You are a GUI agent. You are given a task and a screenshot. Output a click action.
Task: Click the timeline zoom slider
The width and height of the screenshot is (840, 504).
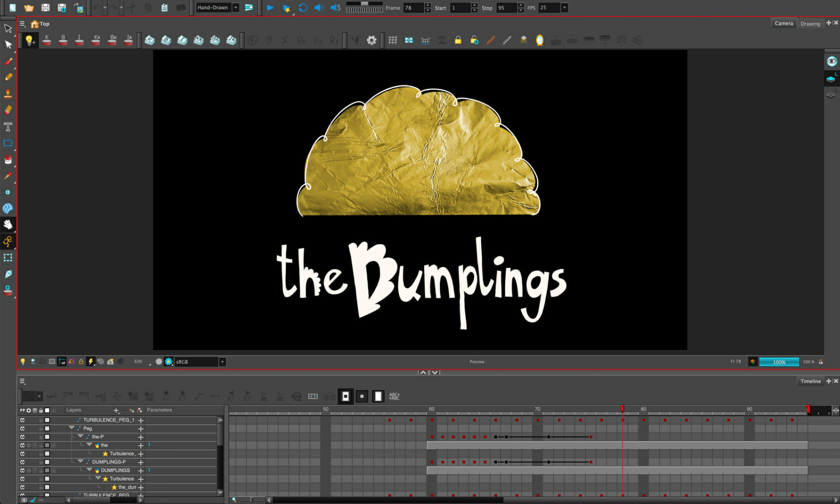pyautogui.click(x=251, y=500)
